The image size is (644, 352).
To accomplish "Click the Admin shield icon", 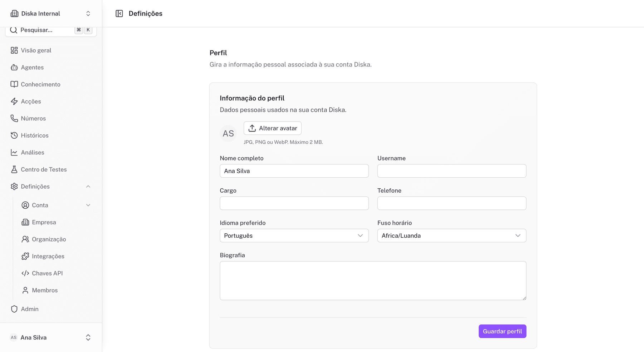I will 14,309.
